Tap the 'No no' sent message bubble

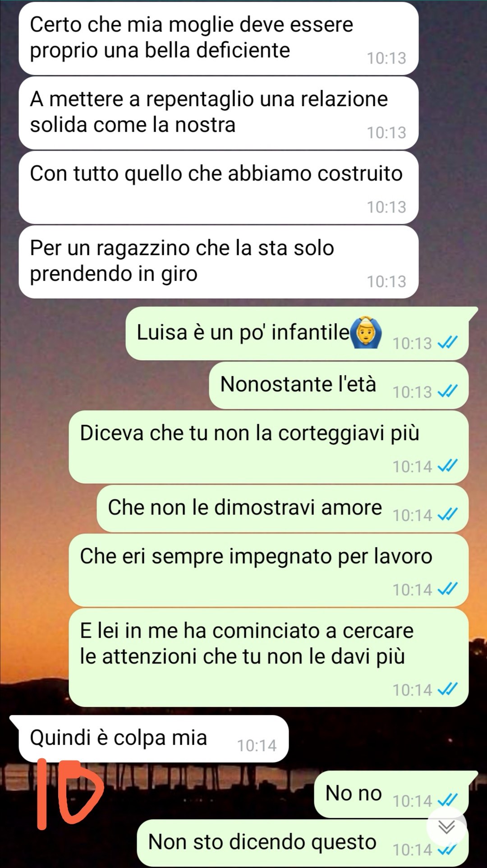[x=391, y=794]
